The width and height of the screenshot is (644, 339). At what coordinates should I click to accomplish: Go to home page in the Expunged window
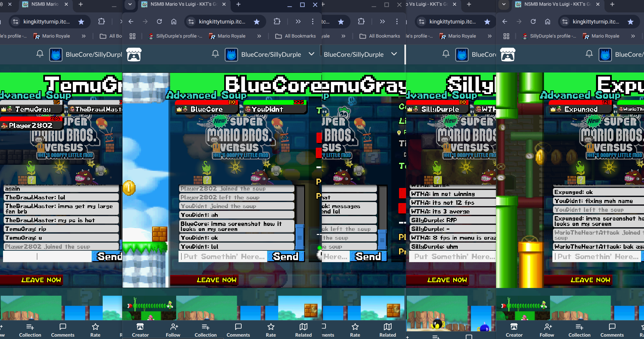[x=548, y=21]
